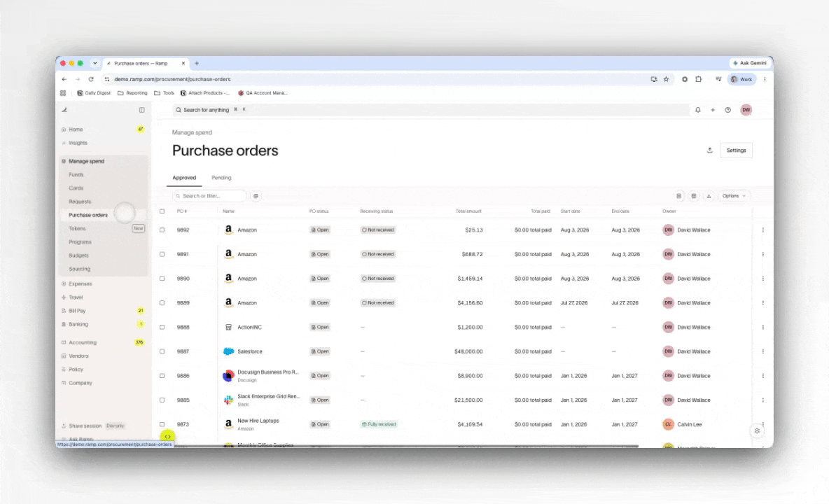Click the yellow code brackets bubble
The height and width of the screenshot is (504, 829).
pyautogui.click(x=167, y=436)
